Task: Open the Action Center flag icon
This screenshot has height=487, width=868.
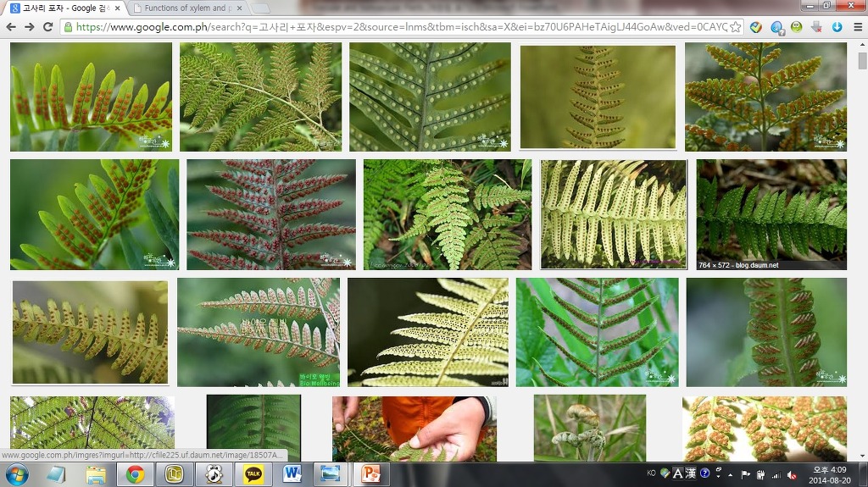Action: [746, 475]
